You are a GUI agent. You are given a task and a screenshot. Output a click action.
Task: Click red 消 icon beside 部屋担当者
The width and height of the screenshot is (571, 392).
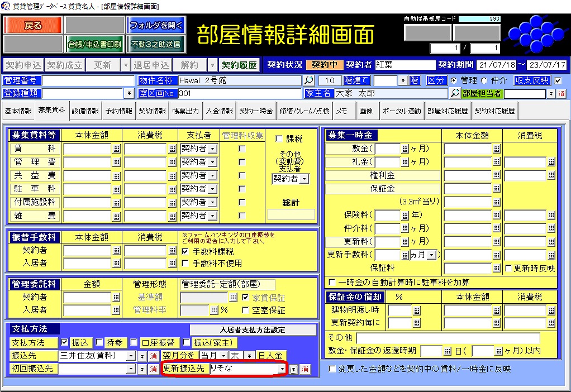pyautogui.click(x=562, y=93)
